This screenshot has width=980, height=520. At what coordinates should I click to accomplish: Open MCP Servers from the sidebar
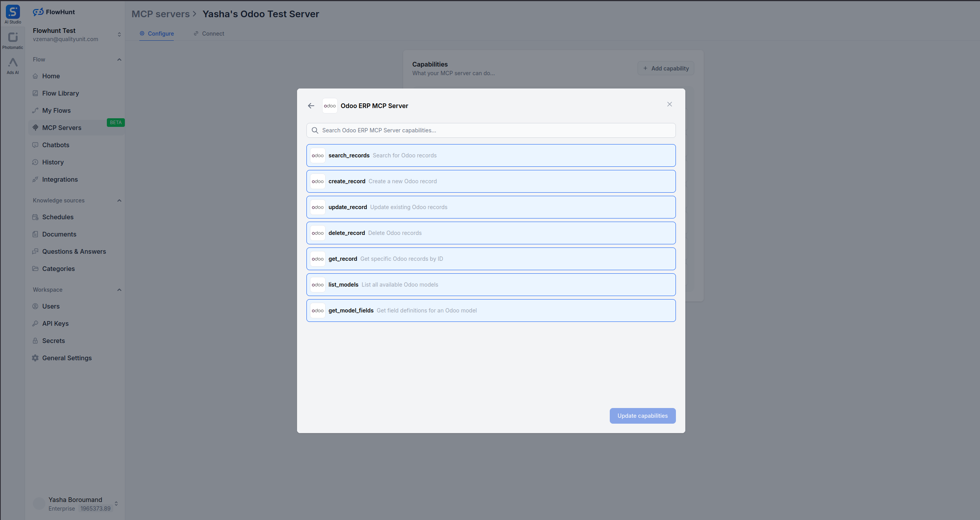[x=62, y=127]
